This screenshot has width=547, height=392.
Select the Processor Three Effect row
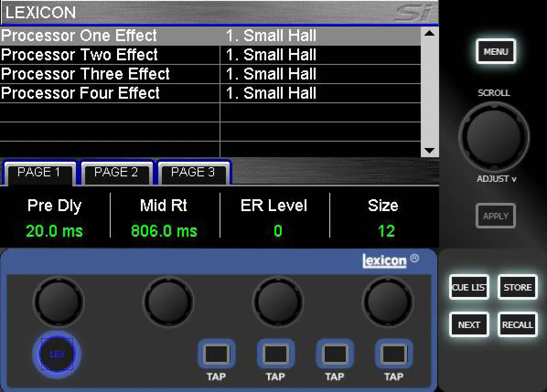210,74
